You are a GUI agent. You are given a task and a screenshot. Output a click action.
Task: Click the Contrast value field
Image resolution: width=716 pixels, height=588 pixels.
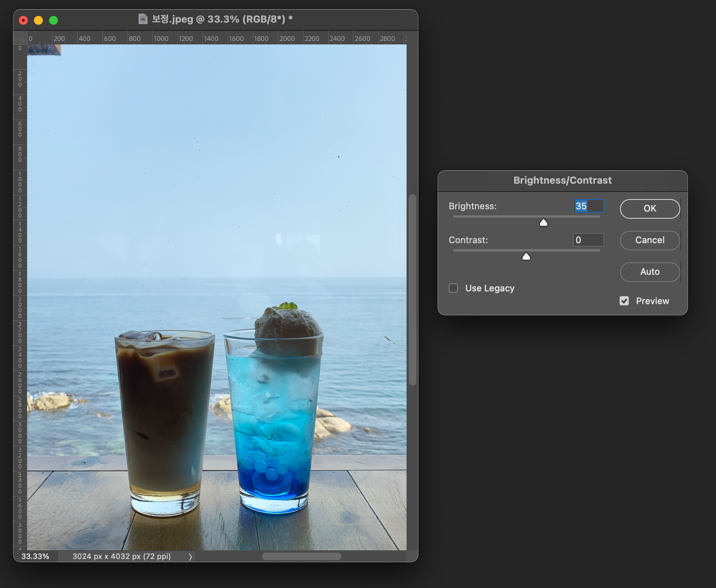click(x=588, y=240)
